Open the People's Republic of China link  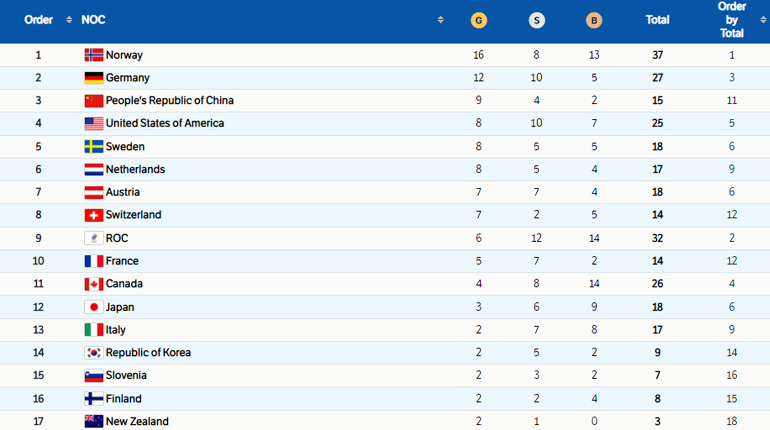[x=170, y=101]
